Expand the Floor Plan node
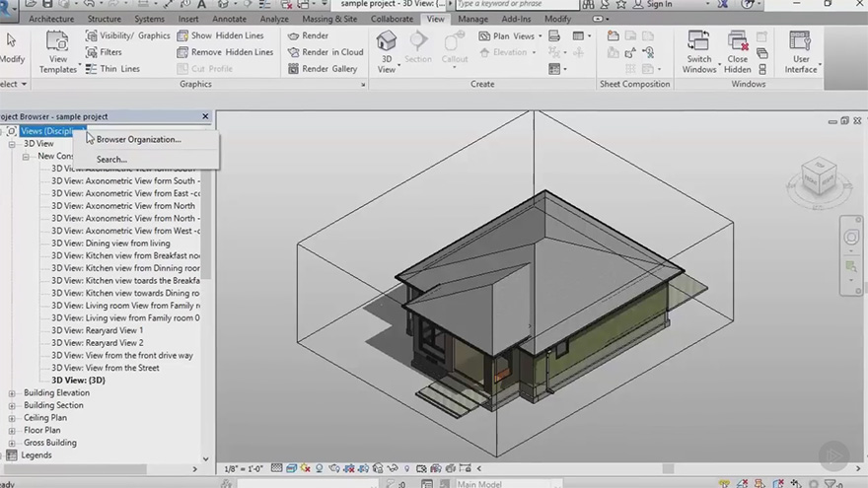This screenshot has width=868, height=488. [x=12, y=431]
